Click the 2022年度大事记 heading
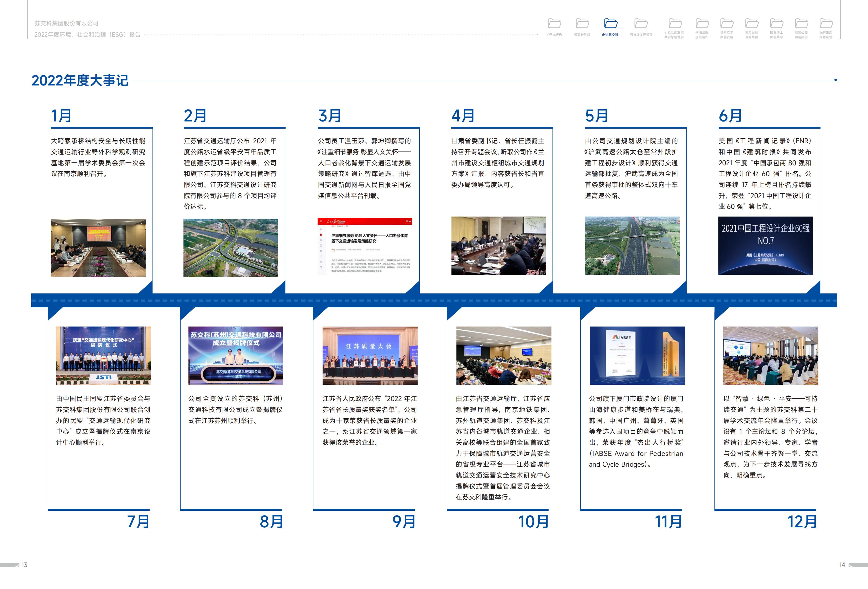This screenshot has width=868, height=589. [80, 80]
